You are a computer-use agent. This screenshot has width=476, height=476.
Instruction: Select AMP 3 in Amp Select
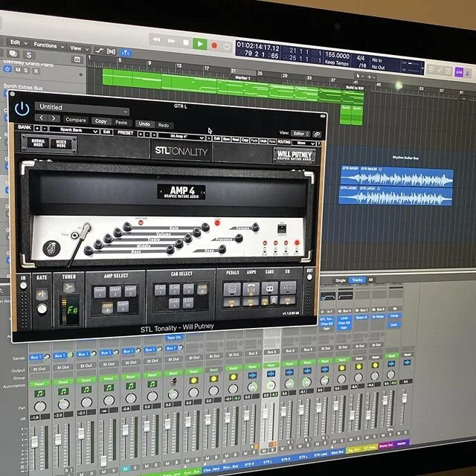[x=131, y=291]
